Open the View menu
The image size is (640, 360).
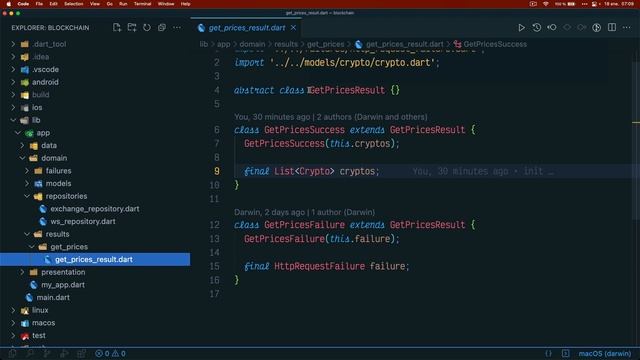pyautogui.click(x=95, y=4)
